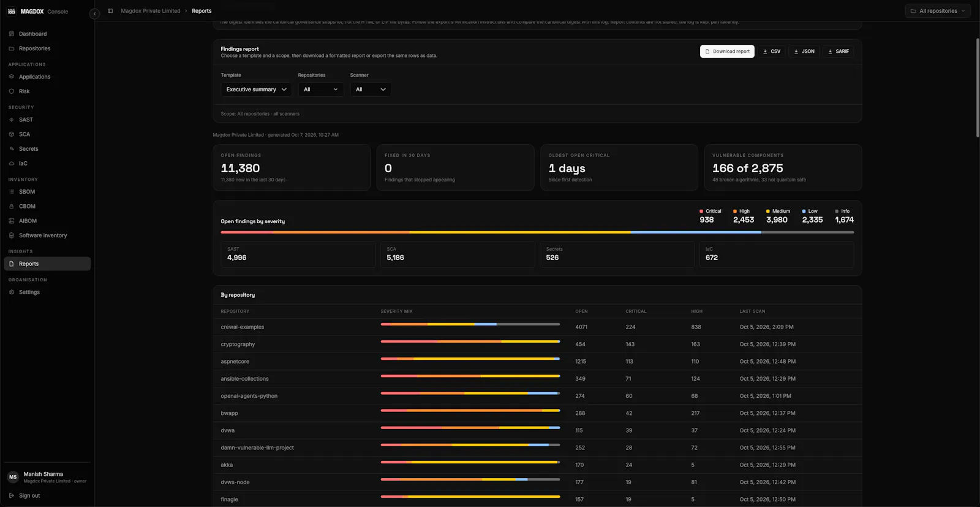Click the SCA package icon

[x=12, y=134]
